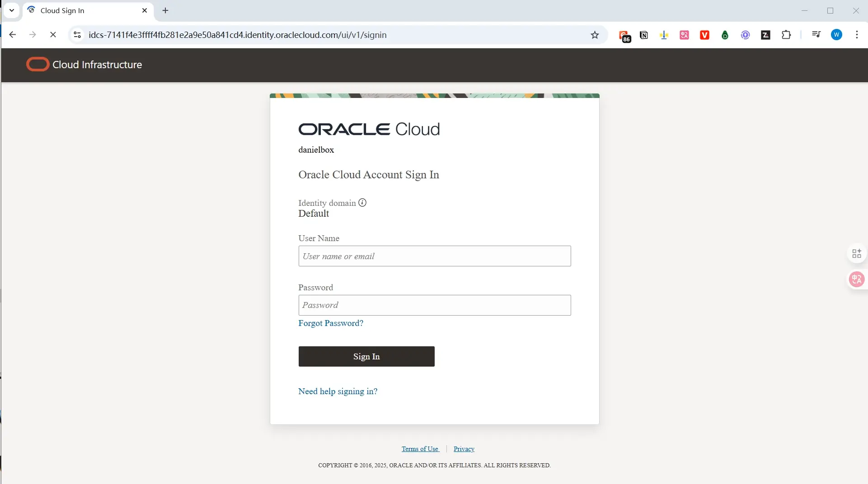Click the ORACLE Cloud logo on card

pyautogui.click(x=369, y=129)
